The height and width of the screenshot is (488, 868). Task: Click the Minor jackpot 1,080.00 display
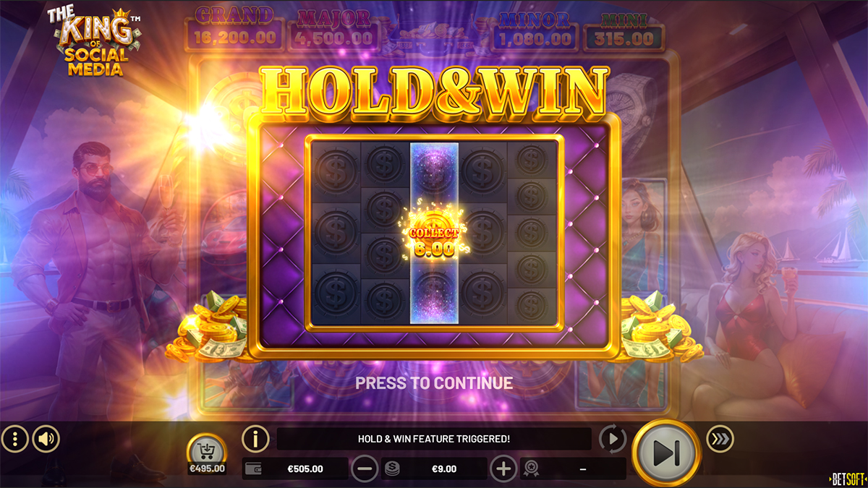(x=535, y=28)
